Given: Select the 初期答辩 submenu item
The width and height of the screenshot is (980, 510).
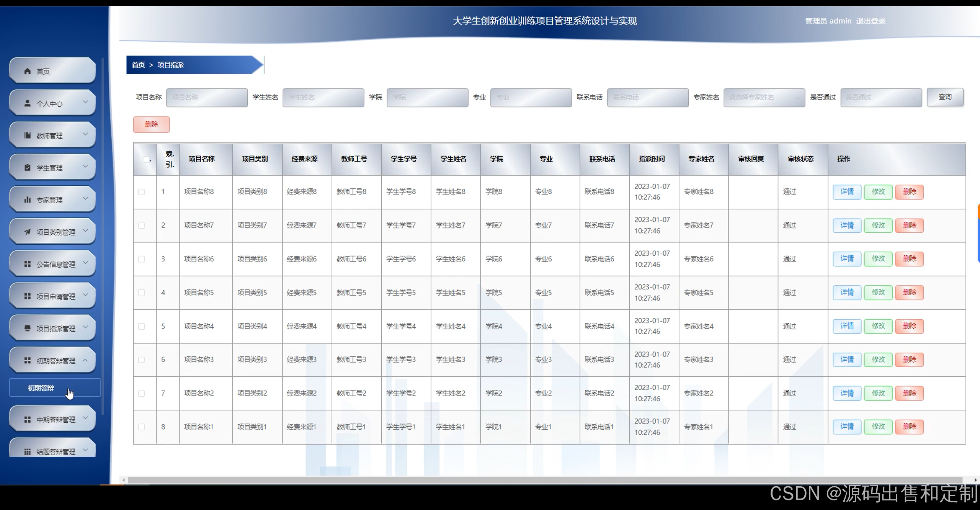Looking at the screenshot, I should coord(41,388).
